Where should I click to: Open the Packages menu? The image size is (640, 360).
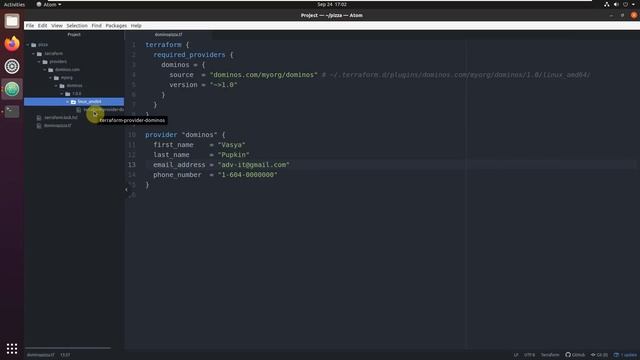[116, 25]
